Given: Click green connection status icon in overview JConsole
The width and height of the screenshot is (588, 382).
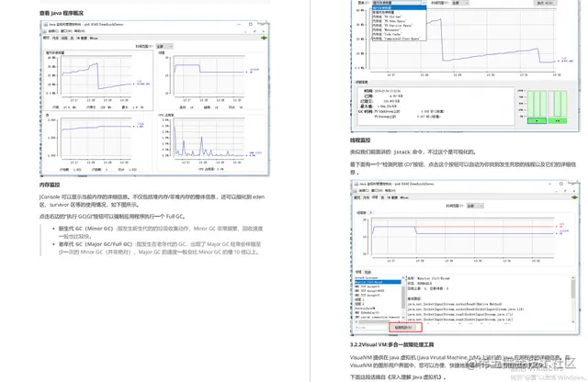Looking at the screenshot, I should (264, 38).
